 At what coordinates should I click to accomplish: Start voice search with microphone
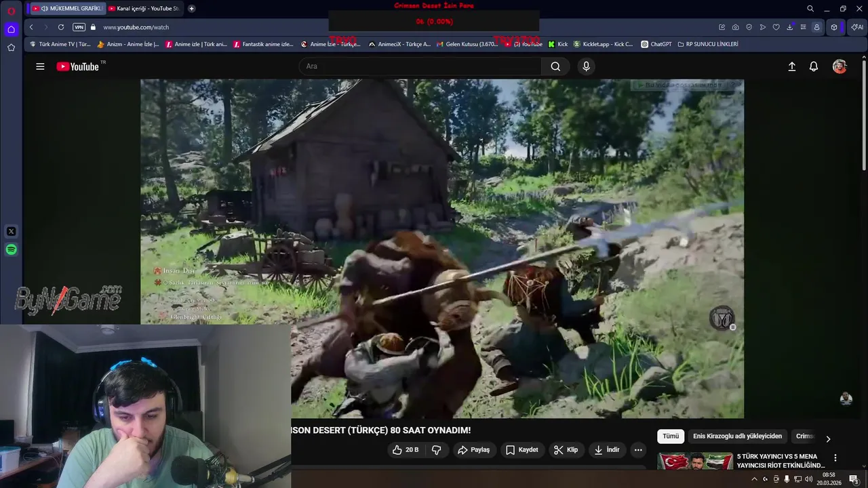click(586, 66)
